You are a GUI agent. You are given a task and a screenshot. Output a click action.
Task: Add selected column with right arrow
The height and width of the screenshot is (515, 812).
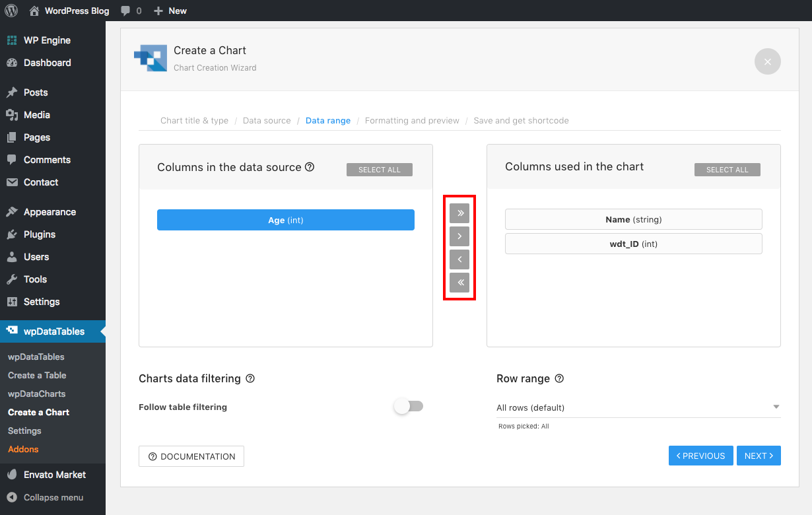click(459, 236)
